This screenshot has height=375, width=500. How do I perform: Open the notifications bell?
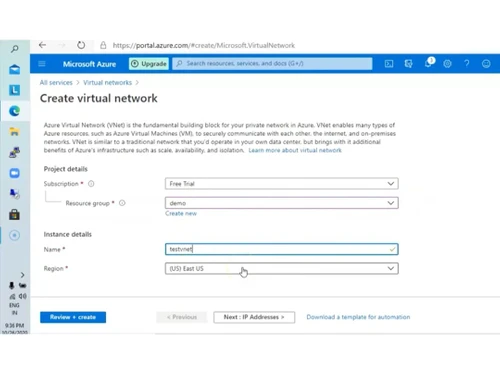coord(428,63)
